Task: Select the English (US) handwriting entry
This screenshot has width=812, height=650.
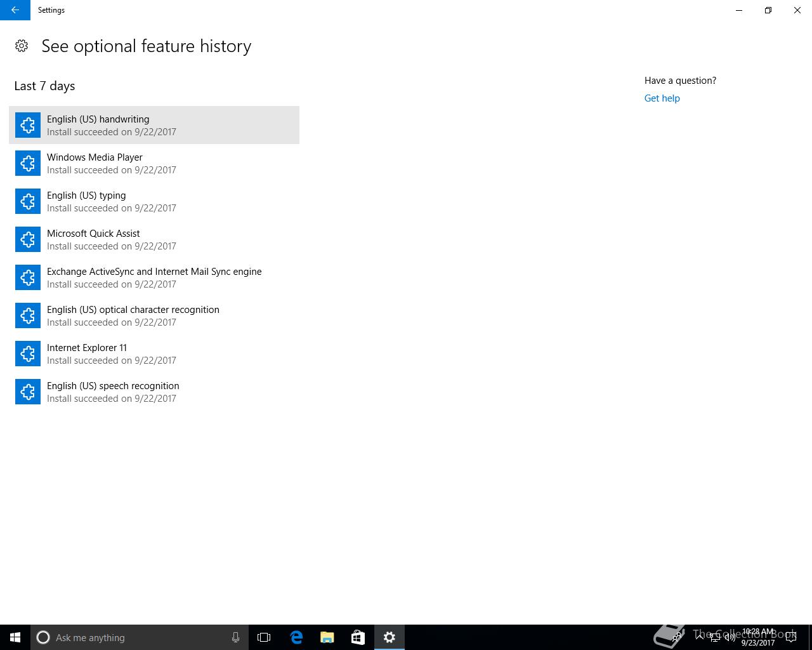Action: click(x=154, y=125)
